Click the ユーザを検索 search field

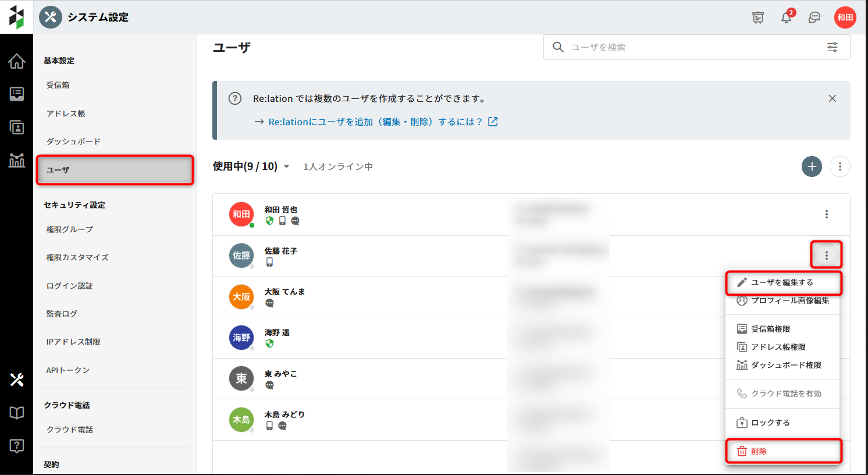(692, 47)
